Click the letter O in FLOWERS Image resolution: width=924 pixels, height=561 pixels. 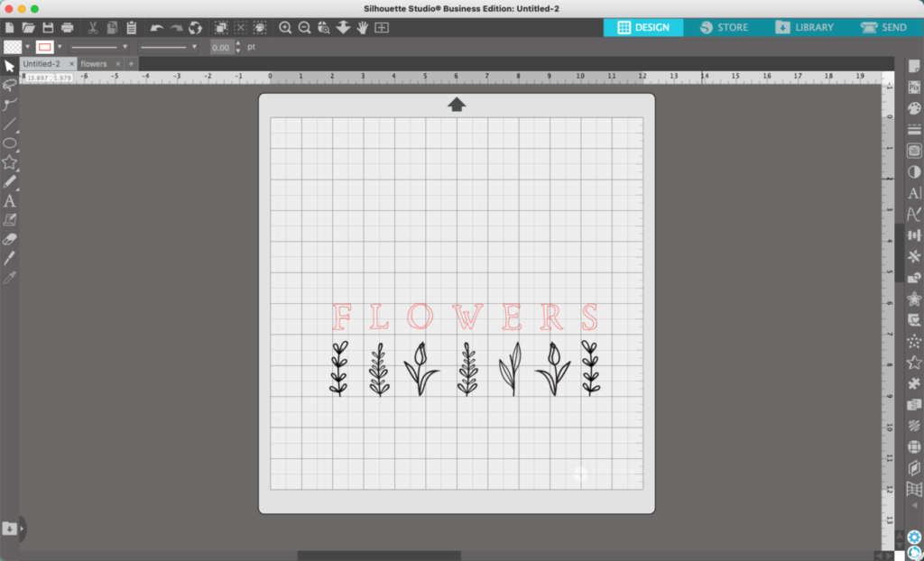[x=420, y=317]
